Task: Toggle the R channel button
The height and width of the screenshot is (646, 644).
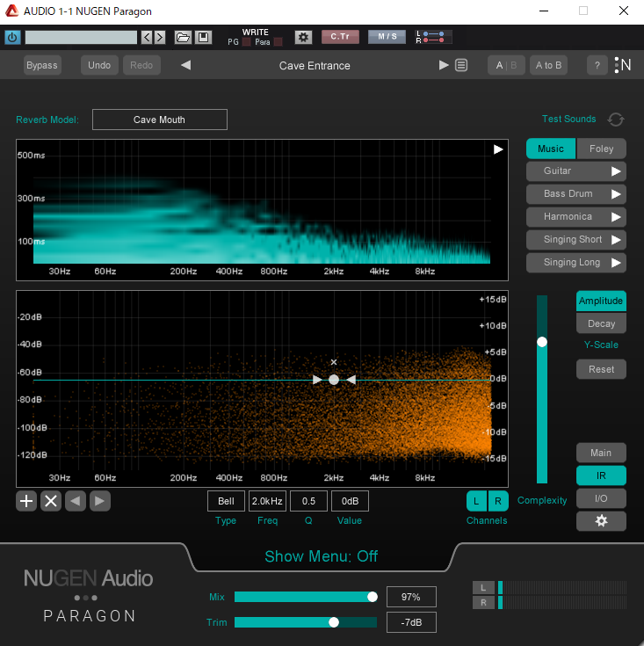Action: pos(498,501)
